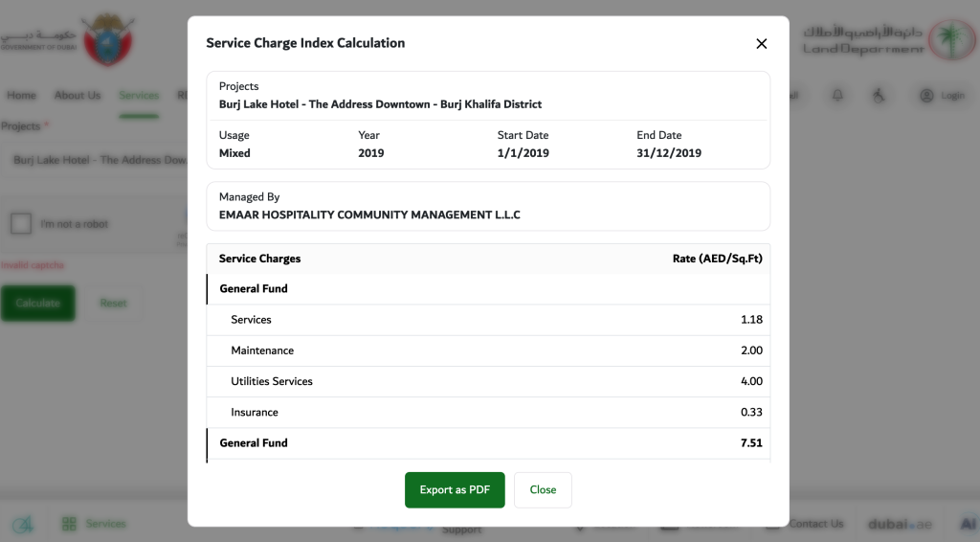Select the Maintenance row
This screenshot has width=980, height=542.
[488, 350]
